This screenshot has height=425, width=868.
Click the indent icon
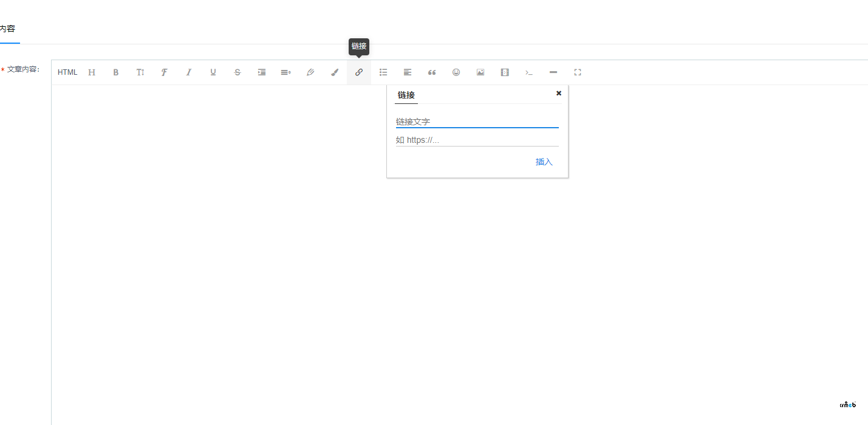coord(262,72)
